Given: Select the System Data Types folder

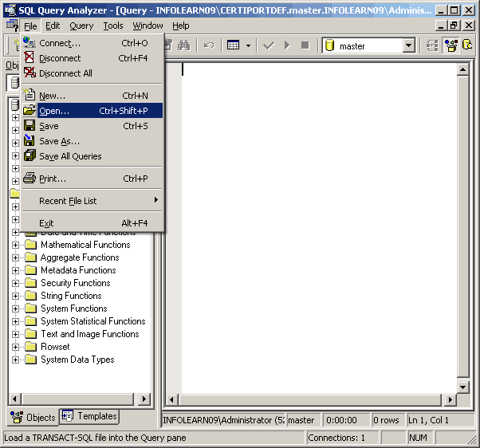Looking at the screenshot, I should coord(77,360).
